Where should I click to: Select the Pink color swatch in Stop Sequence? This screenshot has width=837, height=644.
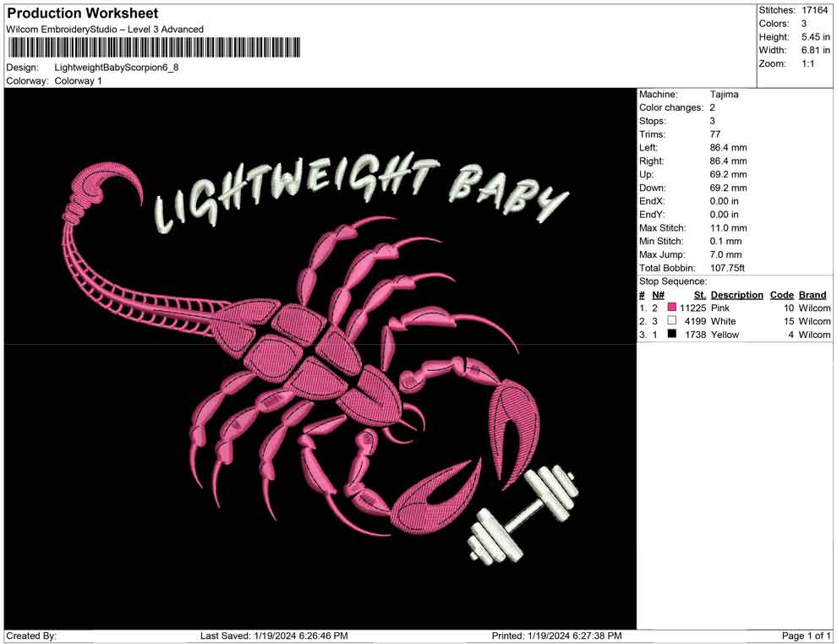click(672, 308)
